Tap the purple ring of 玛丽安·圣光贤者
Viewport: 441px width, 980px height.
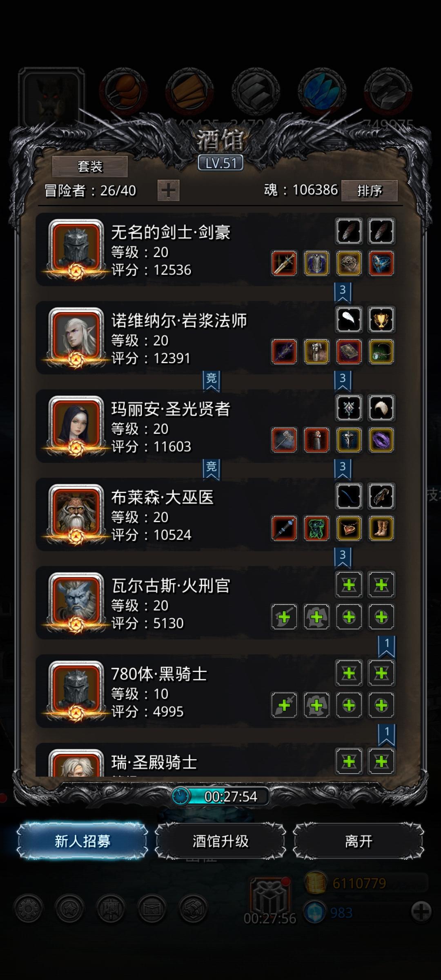(381, 440)
